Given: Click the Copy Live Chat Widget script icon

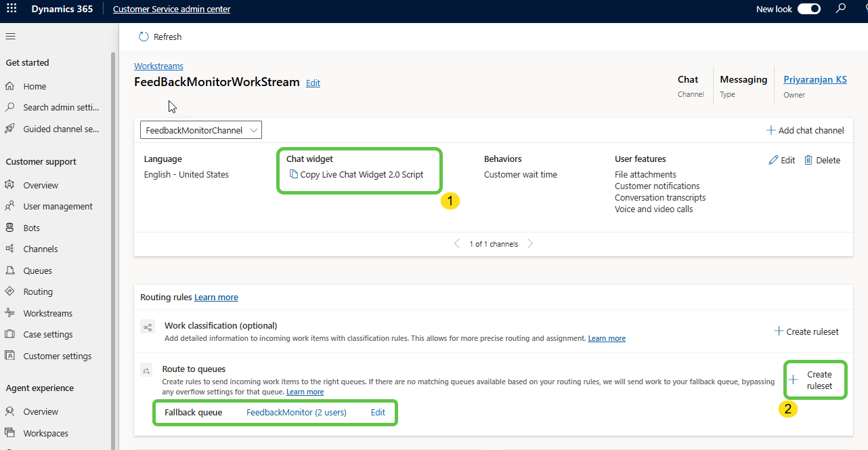Looking at the screenshot, I should pyautogui.click(x=293, y=175).
